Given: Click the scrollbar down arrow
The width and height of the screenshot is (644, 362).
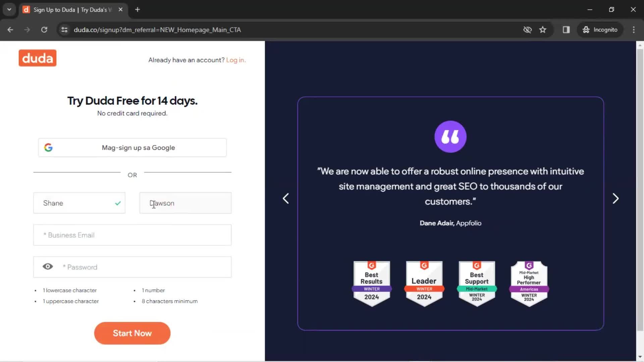Looking at the screenshot, I should point(640,357).
